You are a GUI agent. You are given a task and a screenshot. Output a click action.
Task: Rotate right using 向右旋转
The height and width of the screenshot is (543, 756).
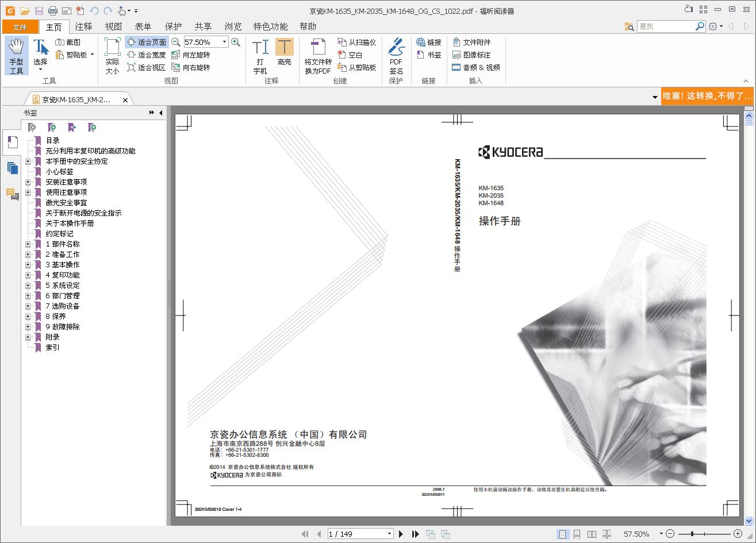191,67
